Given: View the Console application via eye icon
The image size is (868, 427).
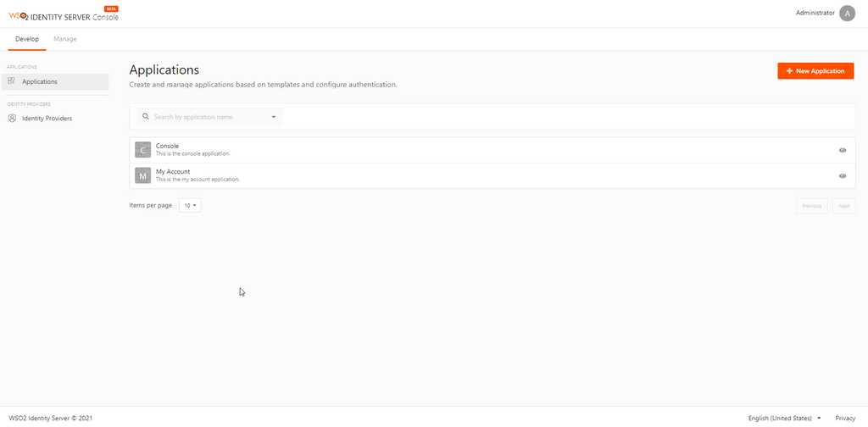Looking at the screenshot, I should click(x=843, y=150).
